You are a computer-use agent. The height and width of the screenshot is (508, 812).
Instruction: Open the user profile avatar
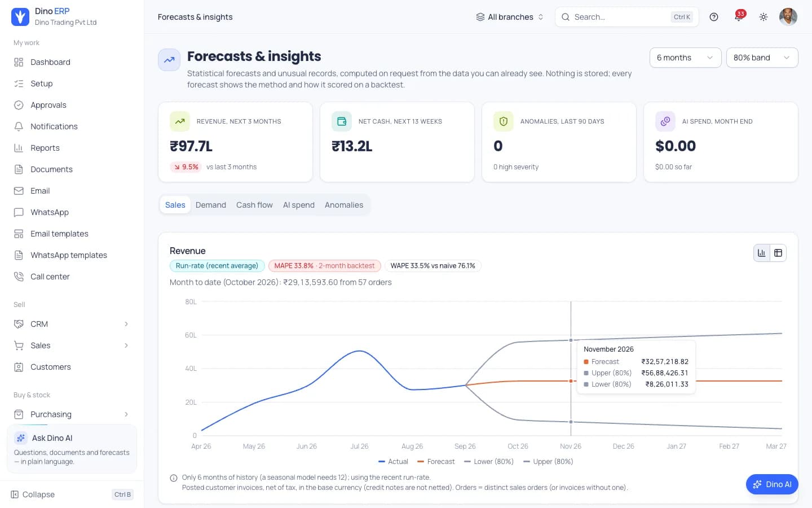[788, 17]
